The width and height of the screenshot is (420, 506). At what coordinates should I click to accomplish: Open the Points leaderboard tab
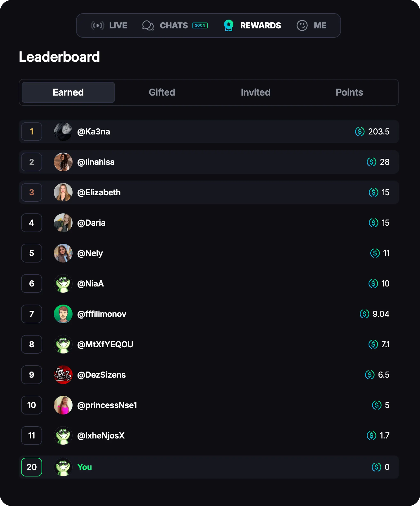[x=349, y=92]
